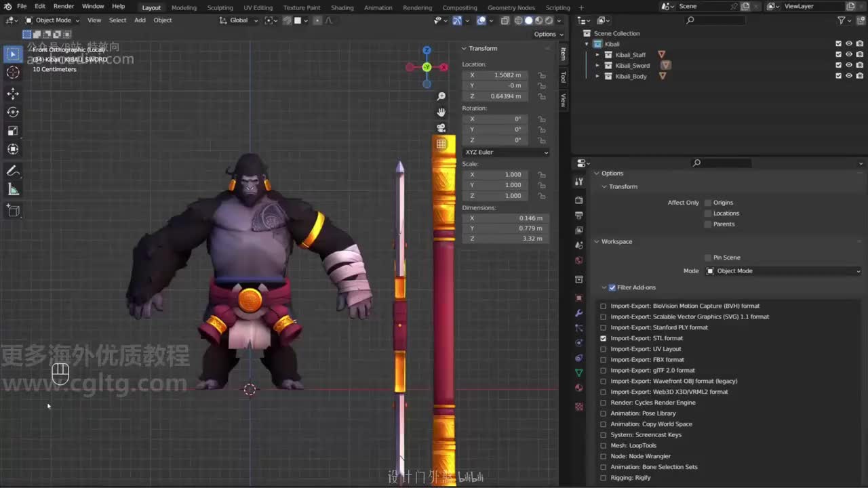Hide Kibali_Body collection with eye icon
Image resolution: width=868 pixels, height=488 pixels.
(849, 77)
